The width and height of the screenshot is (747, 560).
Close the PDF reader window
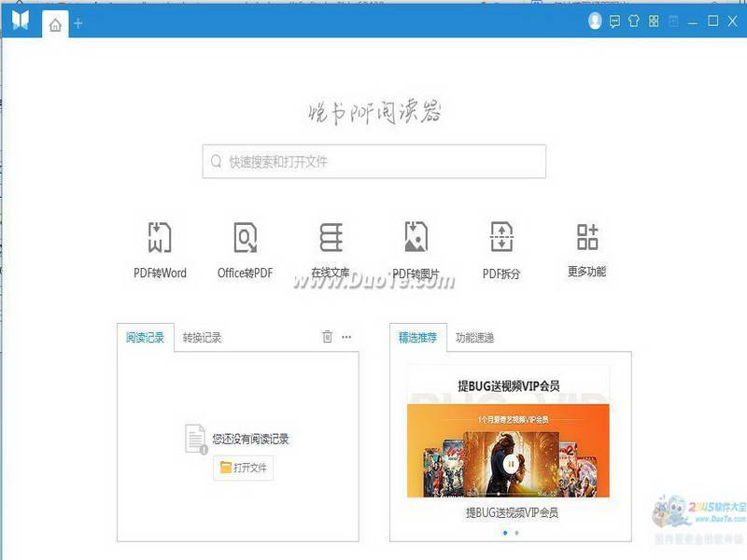[x=733, y=21]
